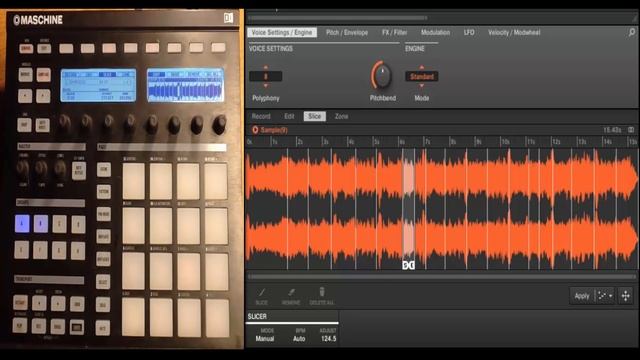Switch to the Voice Settings / Engine tab
The width and height of the screenshot is (640, 360).
click(282, 32)
